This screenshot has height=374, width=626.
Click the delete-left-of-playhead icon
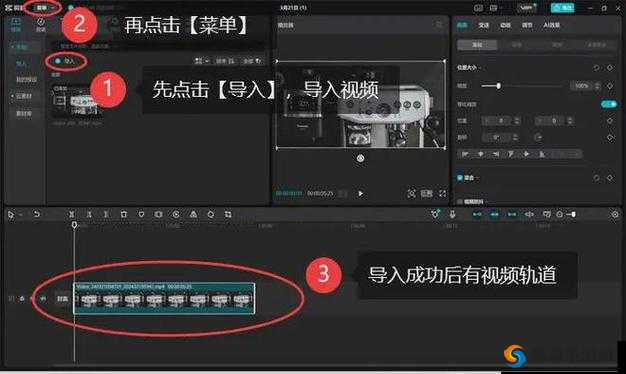coord(89,214)
